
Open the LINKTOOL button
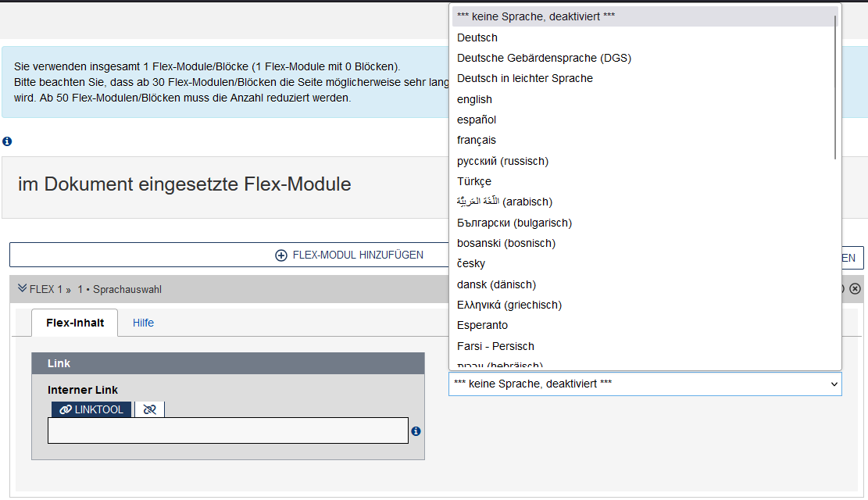point(91,409)
